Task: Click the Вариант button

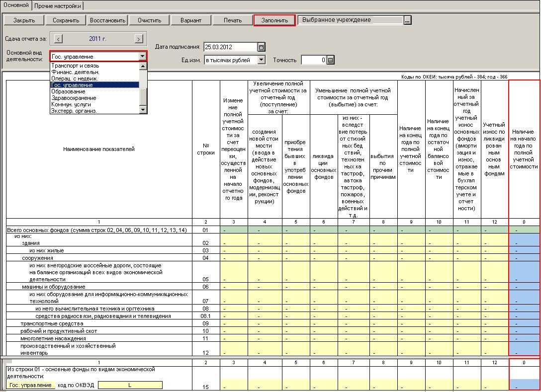Action: [x=191, y=20]
